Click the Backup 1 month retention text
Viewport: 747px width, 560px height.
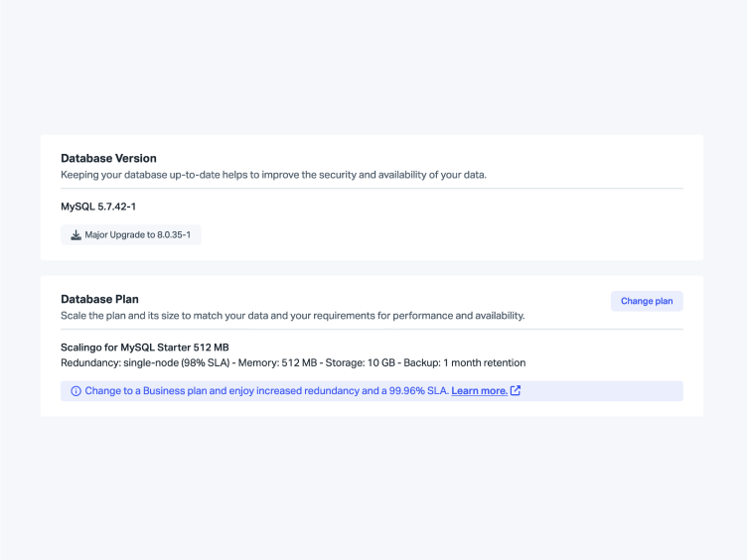point(464,363)
